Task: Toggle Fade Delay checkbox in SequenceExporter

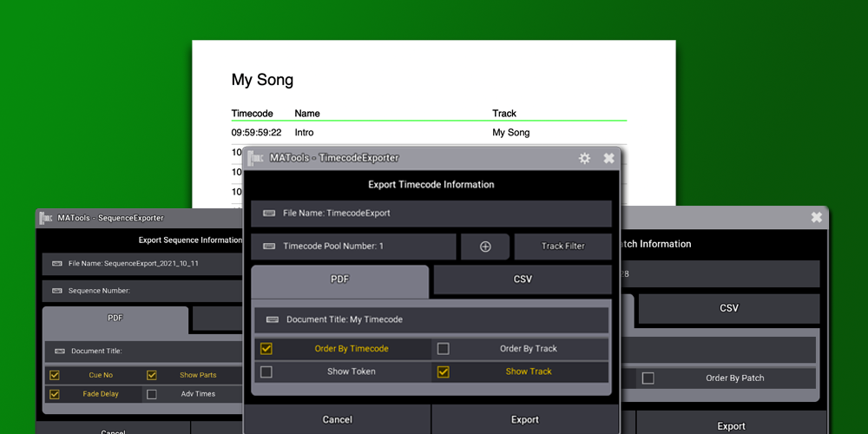Action: coord(54,395)
